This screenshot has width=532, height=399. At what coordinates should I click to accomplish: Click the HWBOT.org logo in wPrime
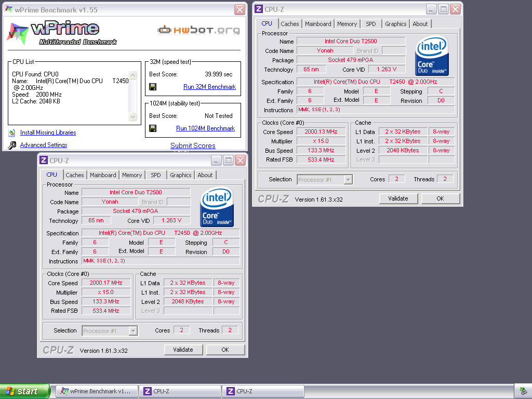pyautogui.click(x=198, y=30)
